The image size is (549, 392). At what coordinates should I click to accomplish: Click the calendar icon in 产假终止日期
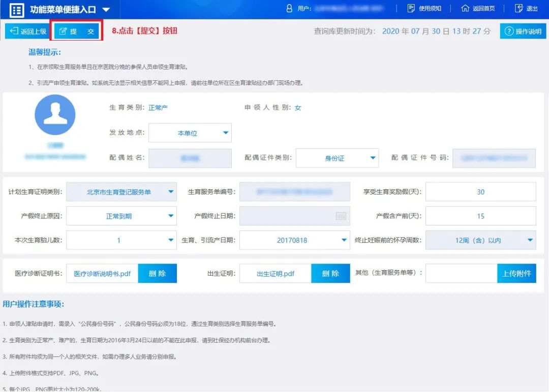[x=341, y=216]
